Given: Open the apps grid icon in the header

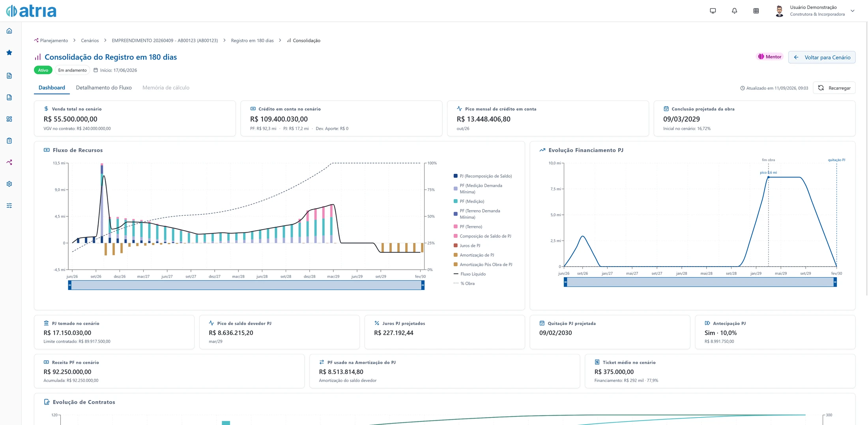Looking at the screenshot, I should [756, 11].
